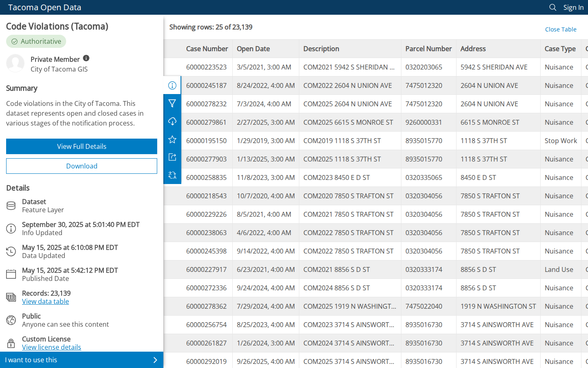Click Close Table link
Screen dimensions: 588x368
(561, 29)
